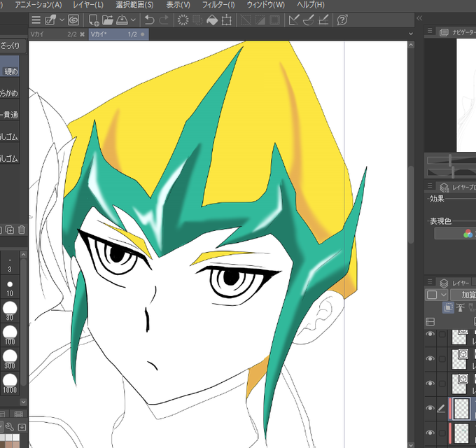
Task: Tick the box beside the bottom-most layer's eye
Action: [442, 433]
